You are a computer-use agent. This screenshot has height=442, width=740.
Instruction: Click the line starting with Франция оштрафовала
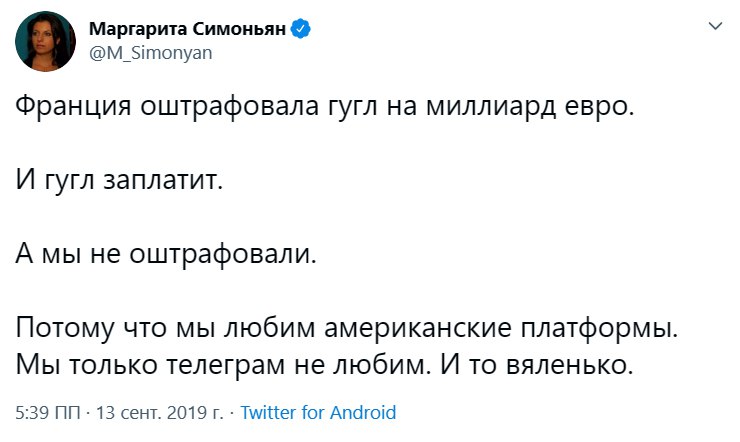325,108
